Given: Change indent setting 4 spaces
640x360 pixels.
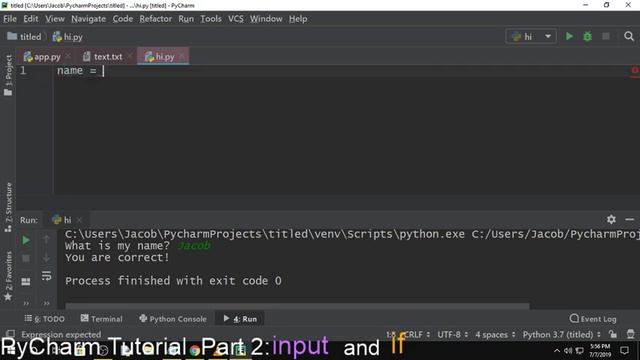Looking at the screenshot, I should 495,335.
